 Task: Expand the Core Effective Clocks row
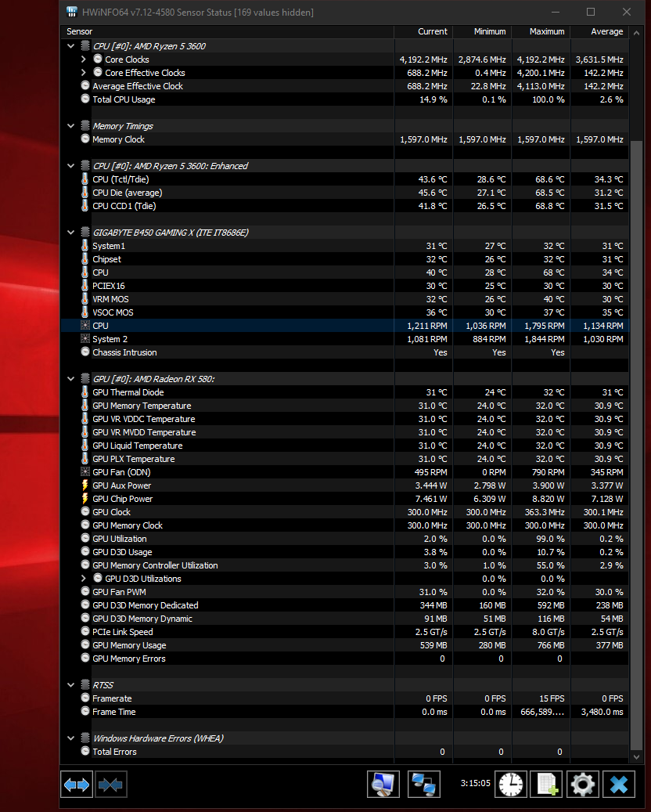pyautogui.click(x=83, y=73)
